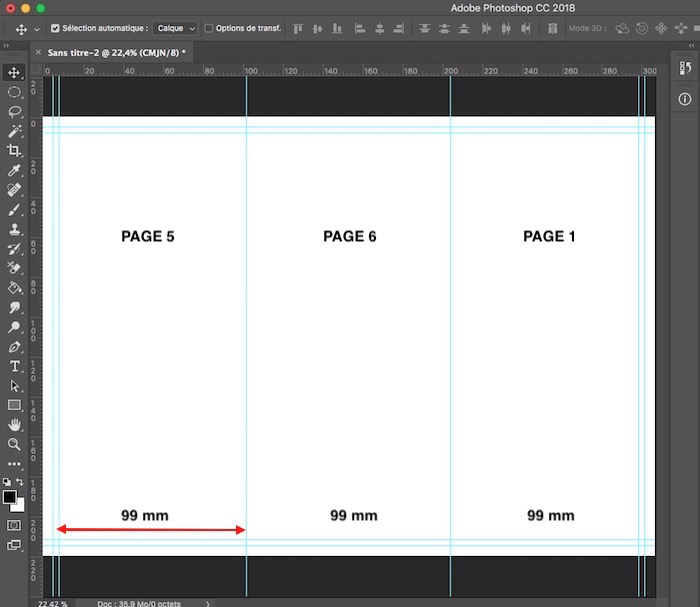Select the Hand tool
This screenshot has width=700, height=607.
14,425
